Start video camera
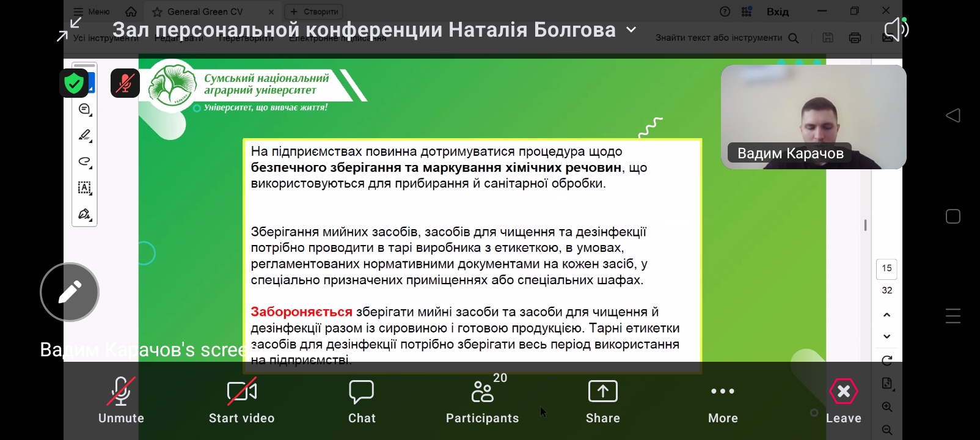Viewport: 980px width, 440px height. (241, 400)
